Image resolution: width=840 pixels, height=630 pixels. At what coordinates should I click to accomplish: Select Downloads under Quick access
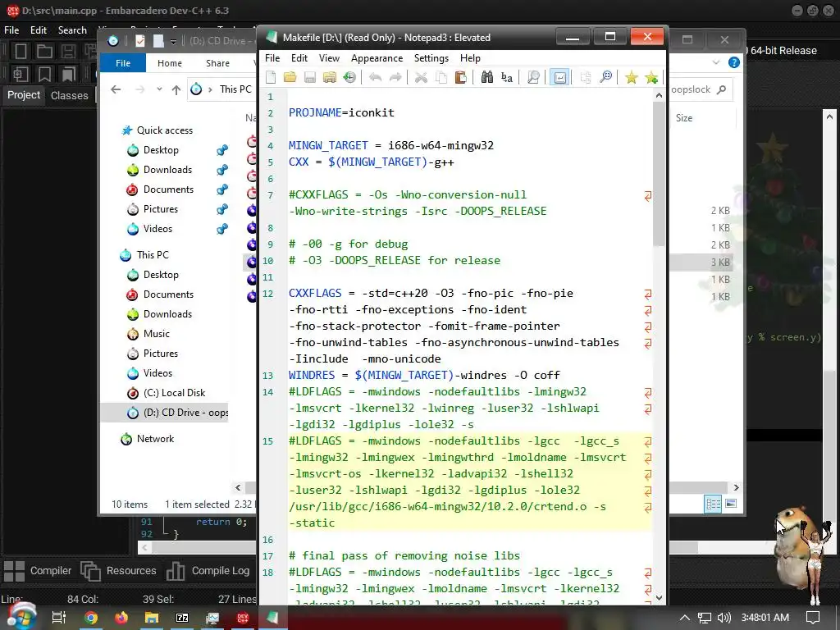tap(167, 170)
